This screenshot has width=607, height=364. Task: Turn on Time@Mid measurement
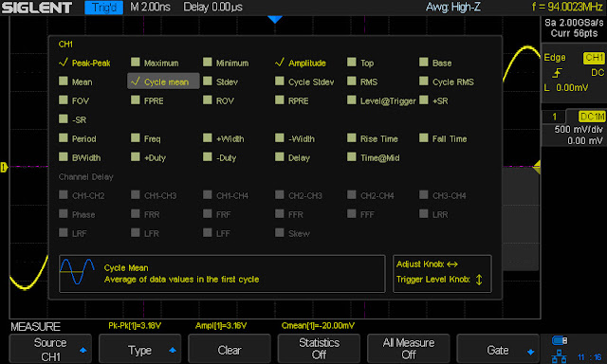(x=352, y=156)
